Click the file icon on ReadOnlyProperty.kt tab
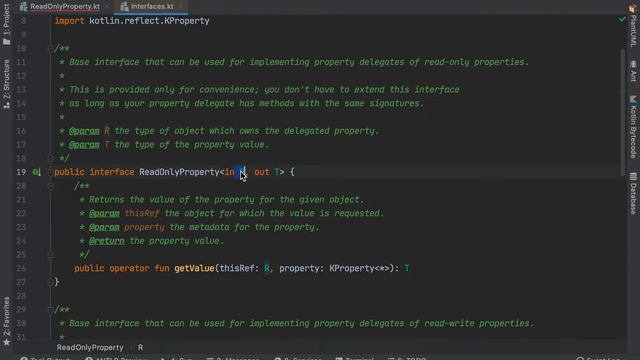This screenshot has width=640, height=360. pos(24,7)
